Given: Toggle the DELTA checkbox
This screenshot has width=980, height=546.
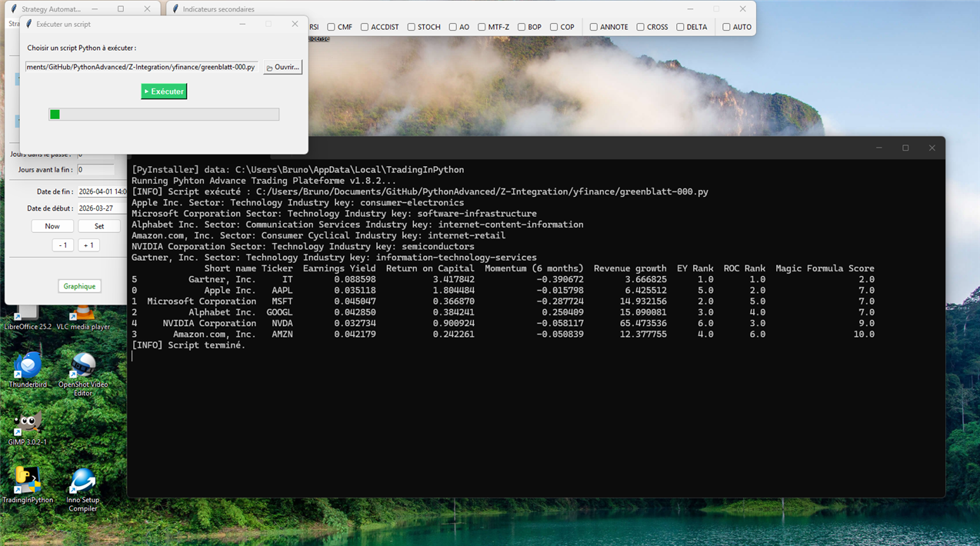Looking at the screenshot, I should pyautogui.click(x=680, y=27).
